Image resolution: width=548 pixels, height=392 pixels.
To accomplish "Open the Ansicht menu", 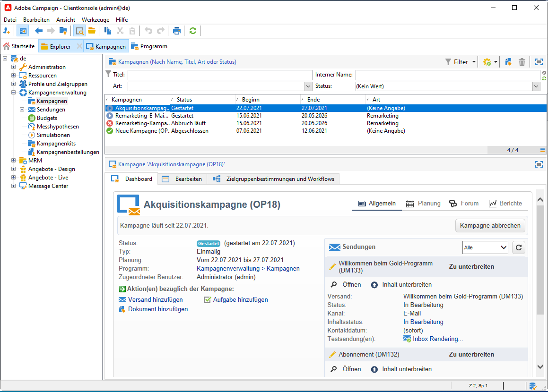I will pos(66,20).
